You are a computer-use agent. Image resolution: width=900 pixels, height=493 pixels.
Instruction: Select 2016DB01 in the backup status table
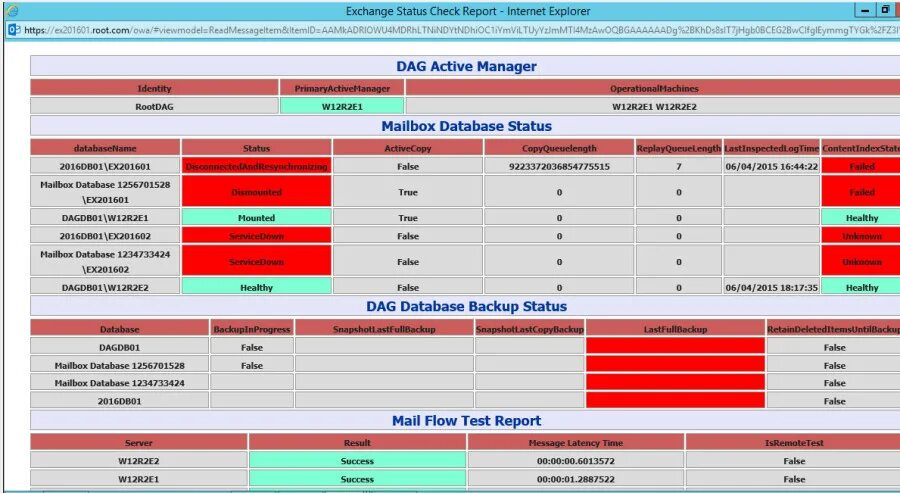(x=119, y=401)
